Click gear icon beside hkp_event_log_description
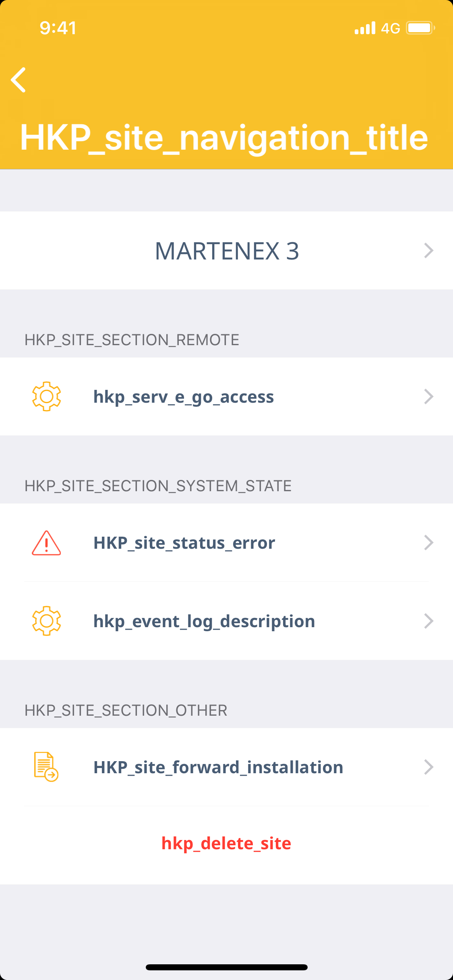The image size is (453, 980). pos(46,621)
